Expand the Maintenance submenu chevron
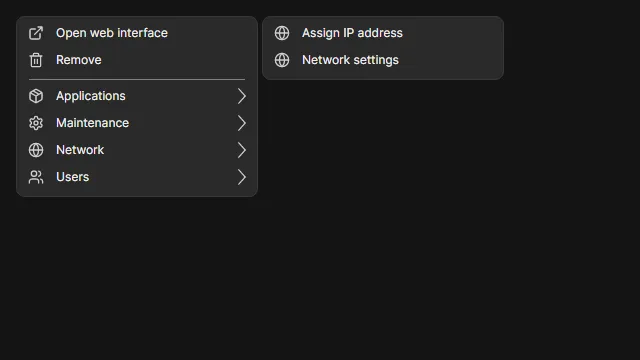Viewport: 640px width, 360px height. click(242, 123)
